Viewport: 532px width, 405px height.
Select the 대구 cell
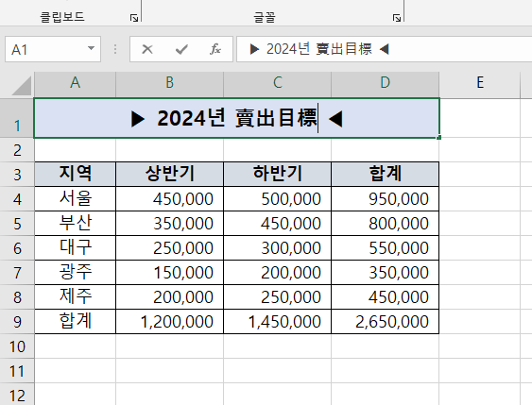click(75, 248)
